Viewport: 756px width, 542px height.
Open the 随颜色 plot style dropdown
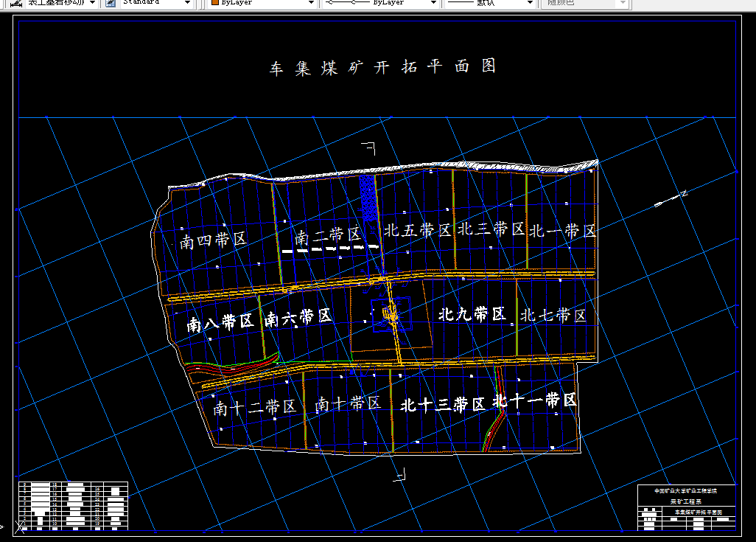[x=623, y=4]
